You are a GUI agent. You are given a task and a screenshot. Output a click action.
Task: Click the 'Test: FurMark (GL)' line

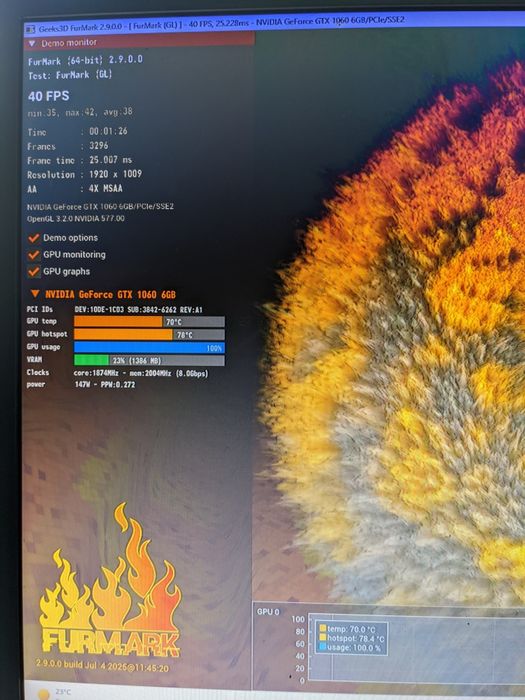(x=70, y=75)
